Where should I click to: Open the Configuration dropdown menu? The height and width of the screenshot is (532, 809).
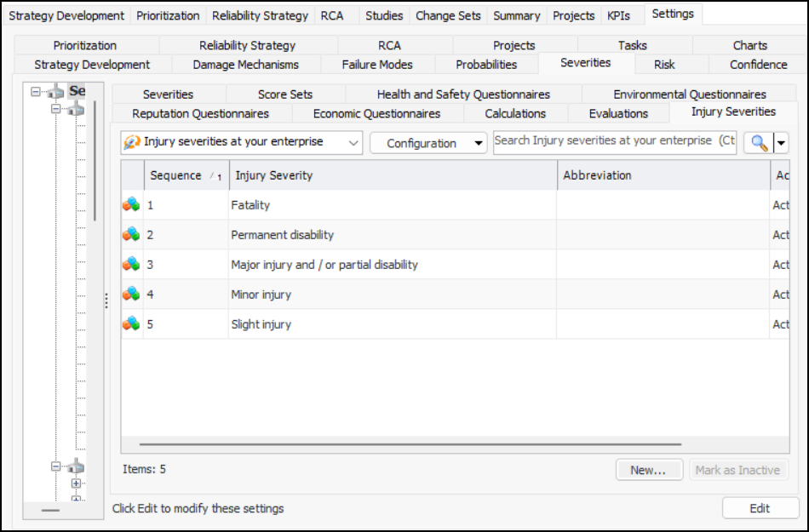(428, 143)
